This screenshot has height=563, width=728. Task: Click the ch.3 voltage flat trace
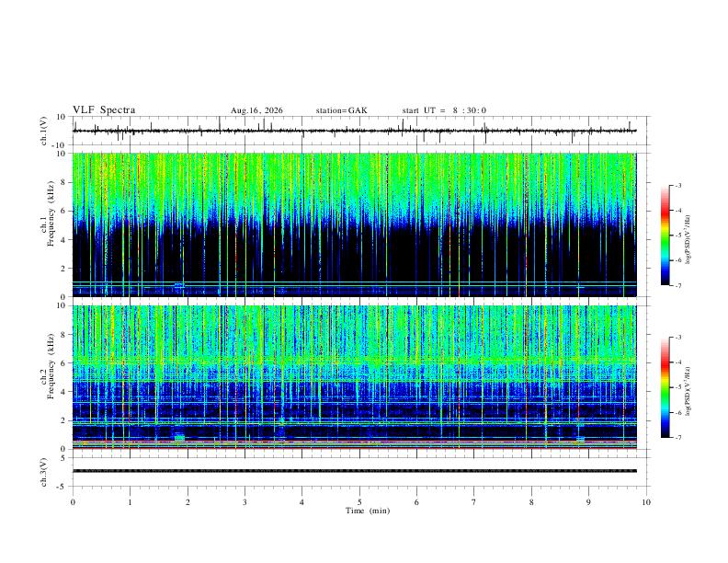click(x=354, y=471)
